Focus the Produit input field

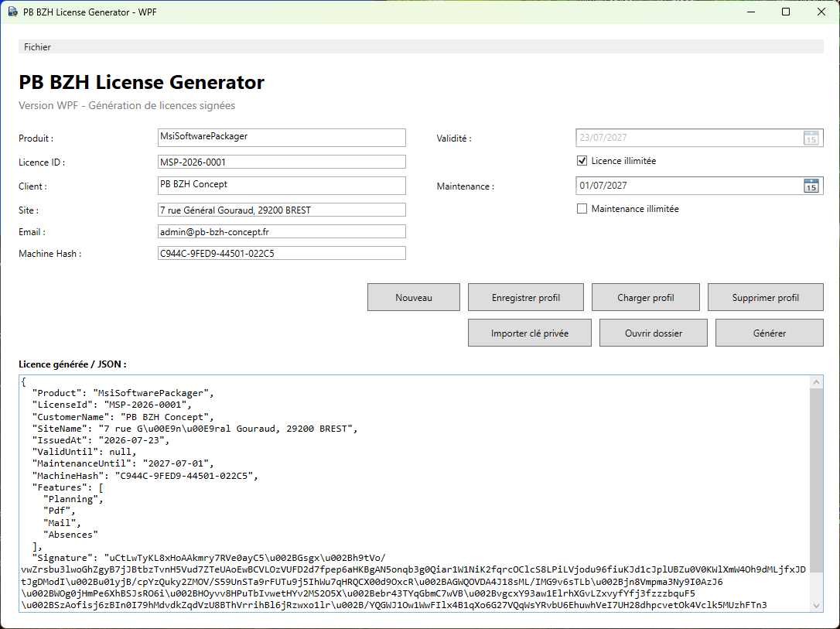point(282,138)
